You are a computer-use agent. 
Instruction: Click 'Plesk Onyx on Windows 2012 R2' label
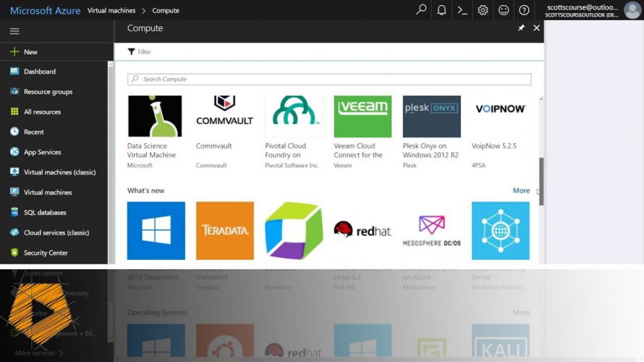[431, 151]
